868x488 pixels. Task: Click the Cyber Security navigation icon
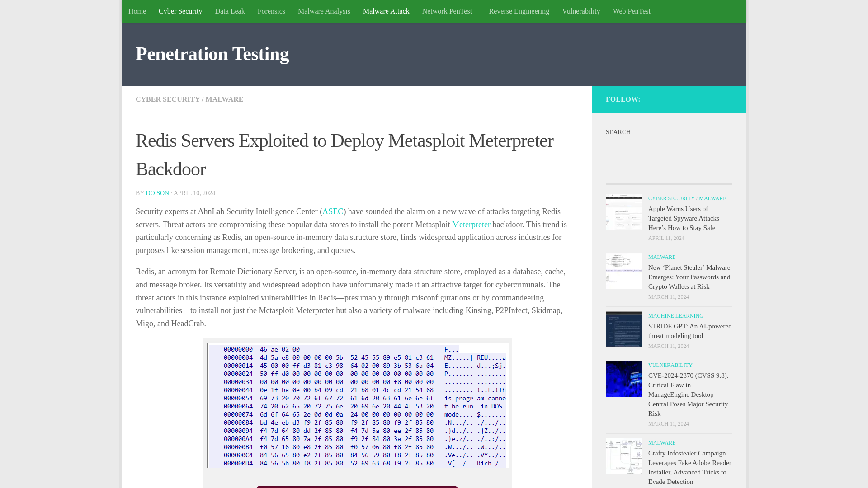pos(180,11)
